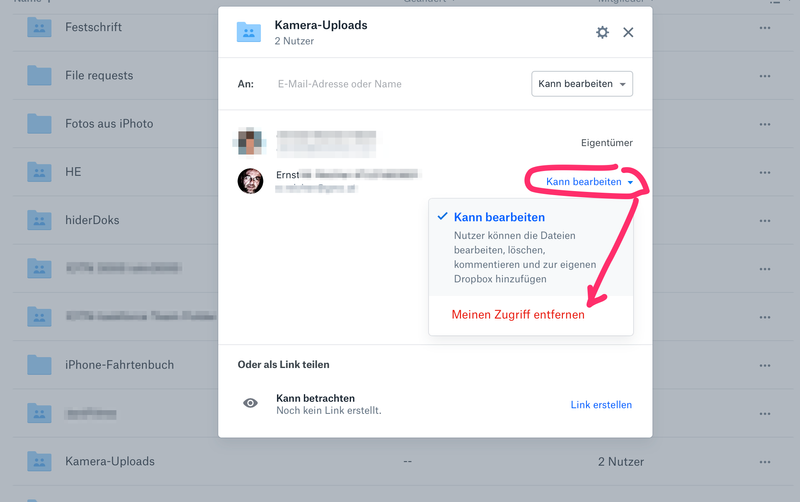Screen dimensions: 800x502
Task: Click the Kamera-Uploads folder icon in the list
Action: (39, 461)
